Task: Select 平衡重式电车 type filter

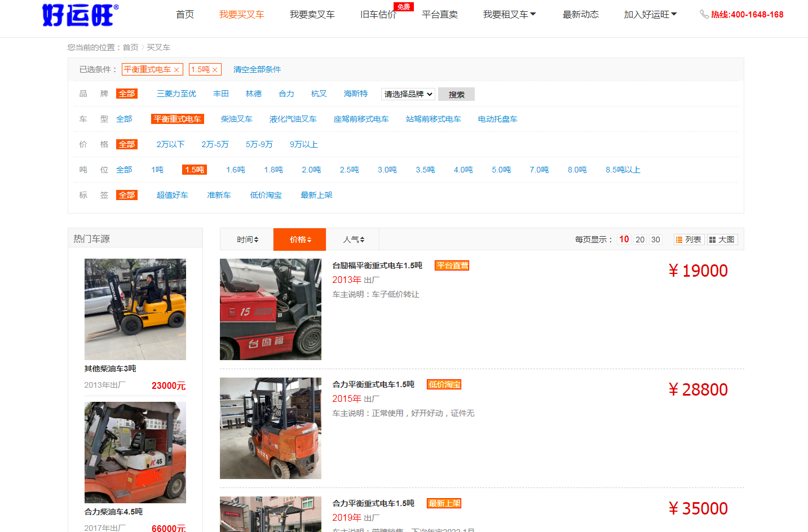Action: point(178,119)
